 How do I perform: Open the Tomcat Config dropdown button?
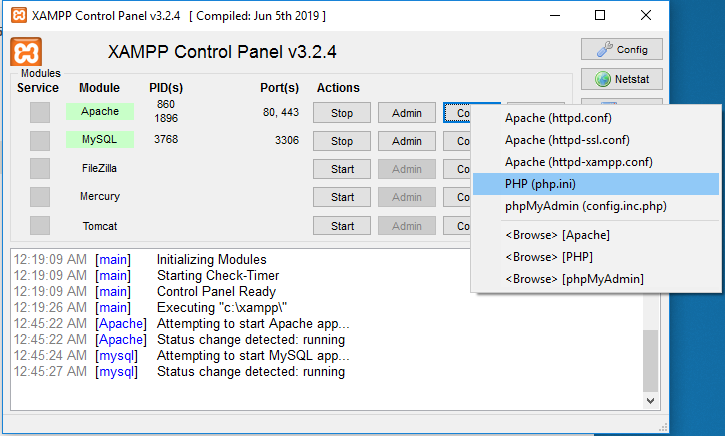coord(457,226)
